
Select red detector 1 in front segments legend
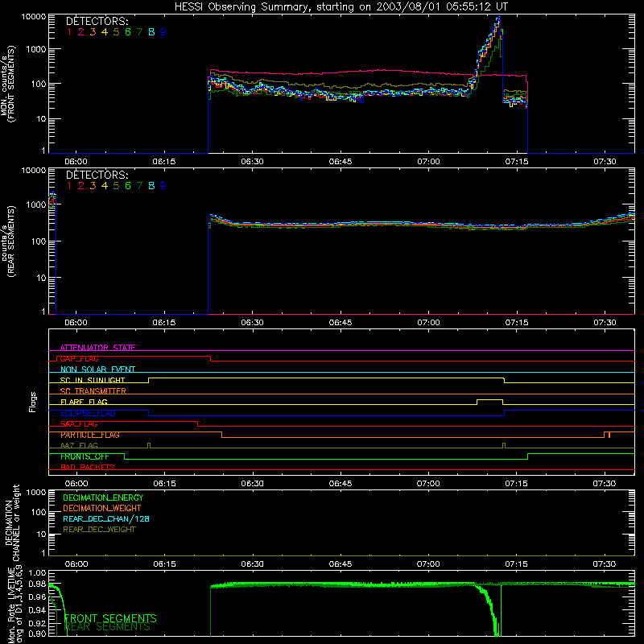69,31
